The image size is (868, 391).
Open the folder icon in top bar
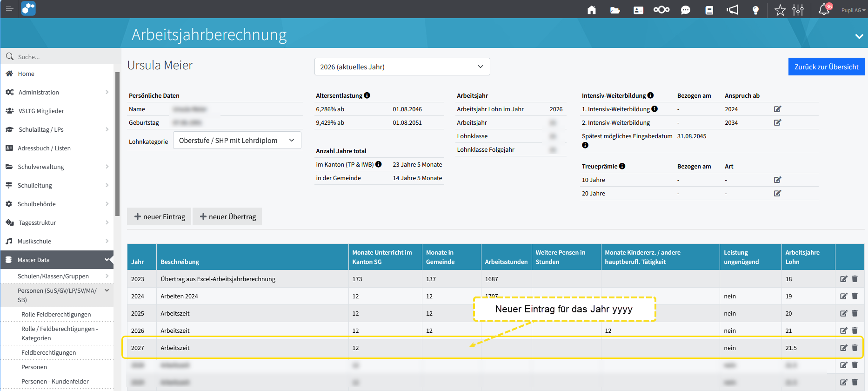pyautogui.click(x=615, y=10)
